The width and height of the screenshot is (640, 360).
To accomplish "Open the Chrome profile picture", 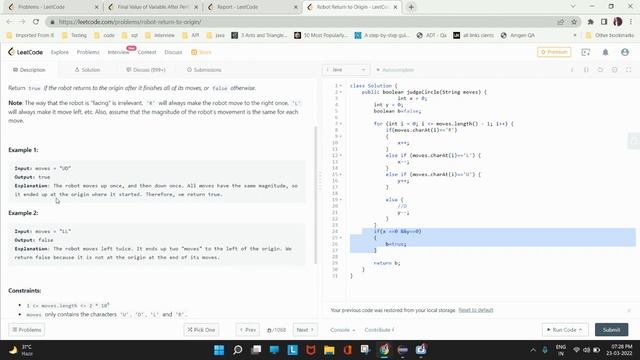I will [618, 22].
